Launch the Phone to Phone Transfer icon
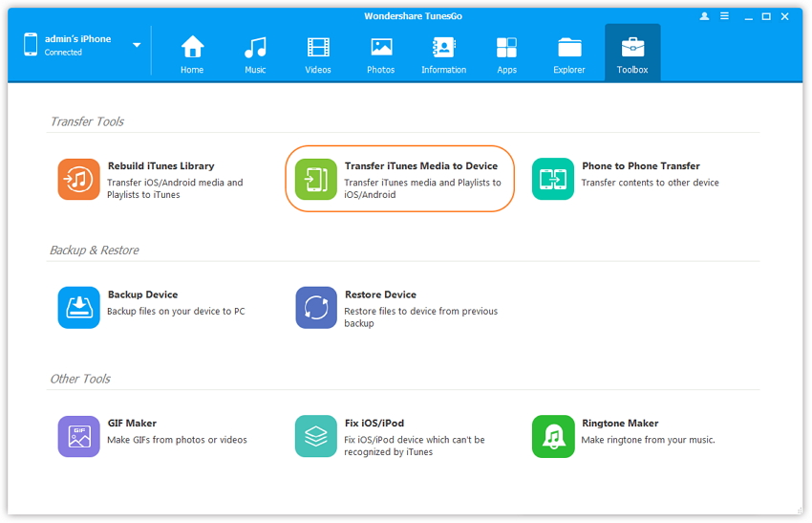Viewport: 812px width, 523px height. tap(553, 179)
